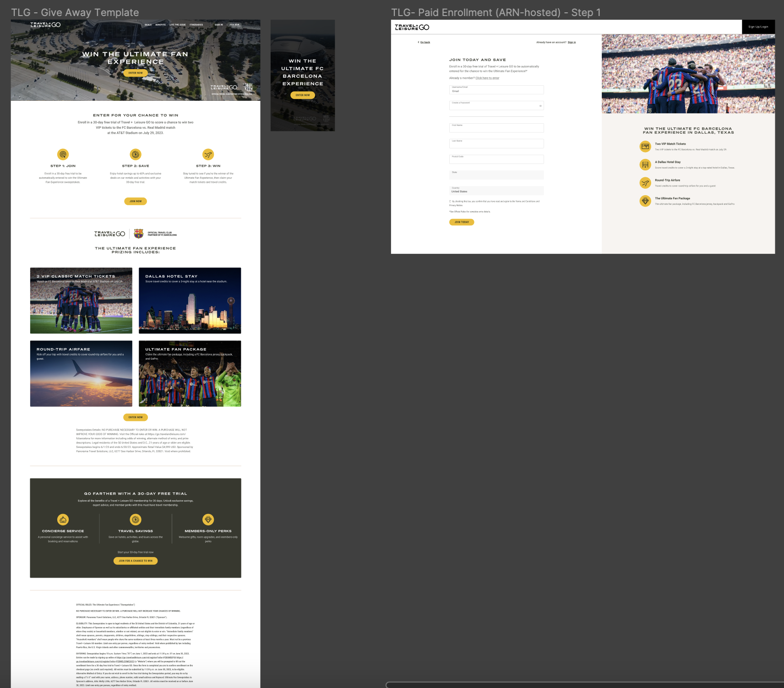Click the Step 2 Save dollar icon
The height and width of the screenshot is (688, 784).
[136, 154]
